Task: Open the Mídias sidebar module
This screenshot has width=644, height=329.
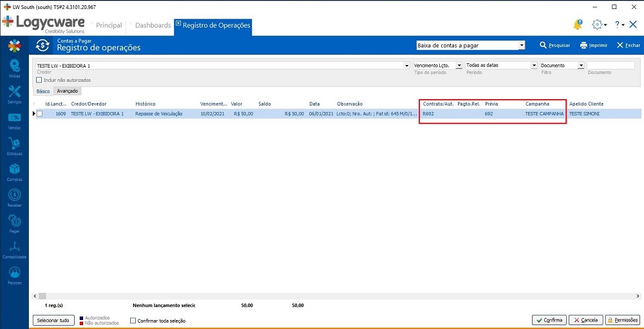Action: pos(14,69)
